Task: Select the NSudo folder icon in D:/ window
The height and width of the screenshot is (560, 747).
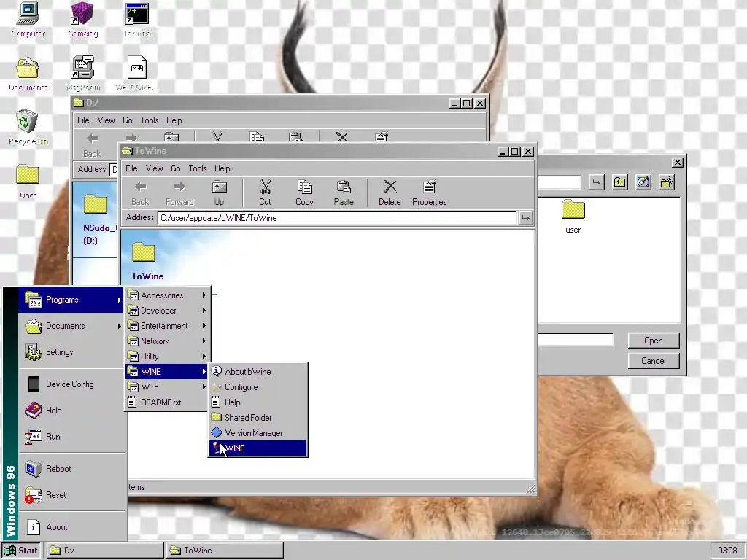Action: (96, 205)
